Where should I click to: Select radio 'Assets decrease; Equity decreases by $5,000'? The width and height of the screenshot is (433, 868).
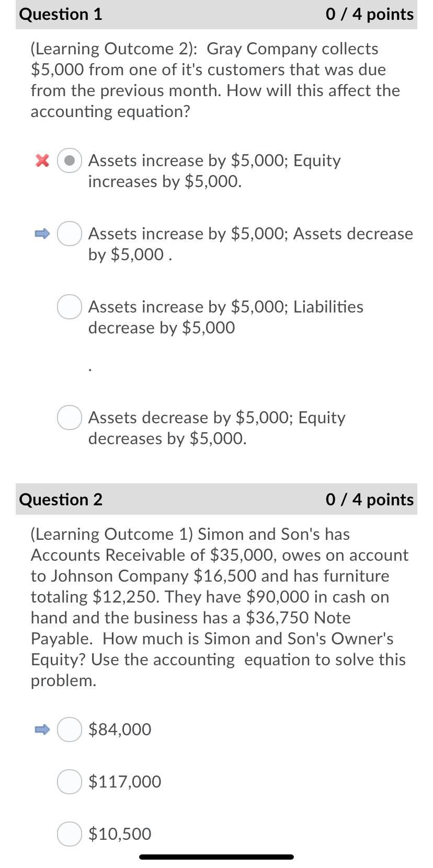69,418
